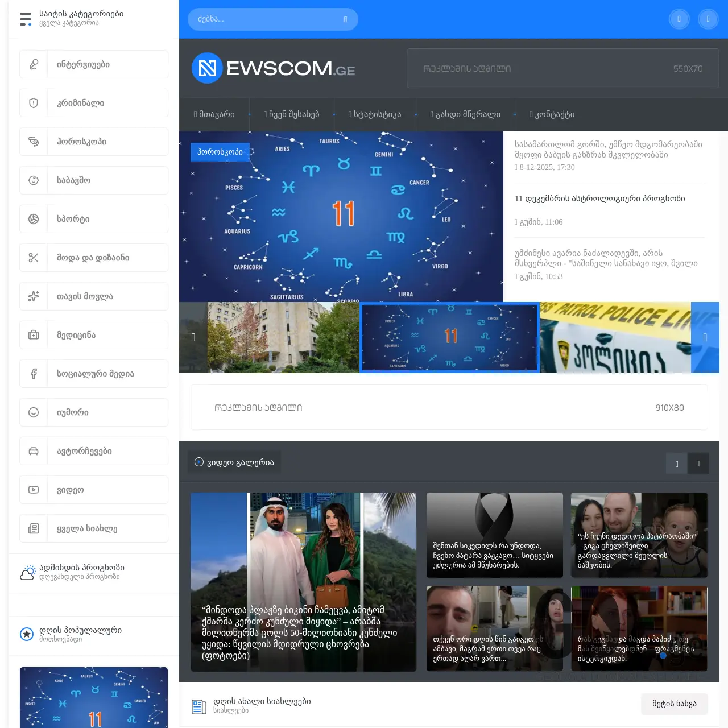
Task: Open the მთავარი menu item
Action: (x=214, y=114)
